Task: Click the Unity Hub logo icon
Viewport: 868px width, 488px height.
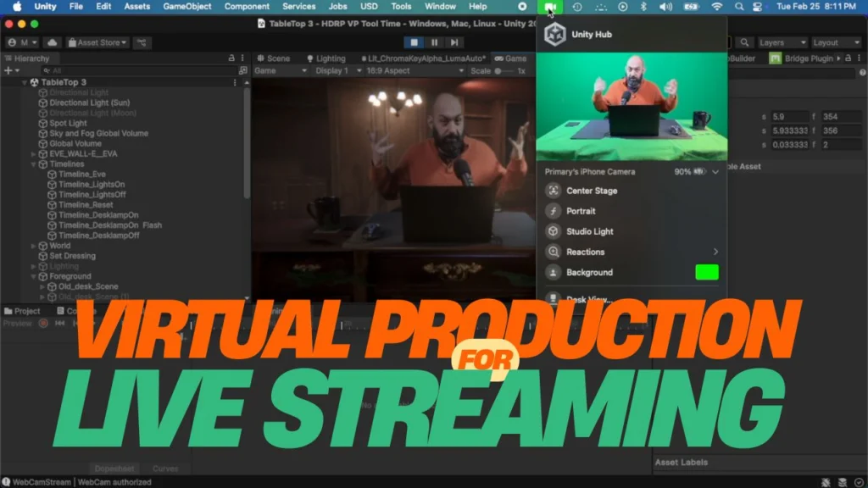Action: point(554,34)
